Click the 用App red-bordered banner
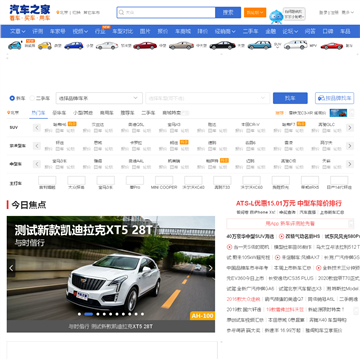360x360 pixels. click(290, 223)
